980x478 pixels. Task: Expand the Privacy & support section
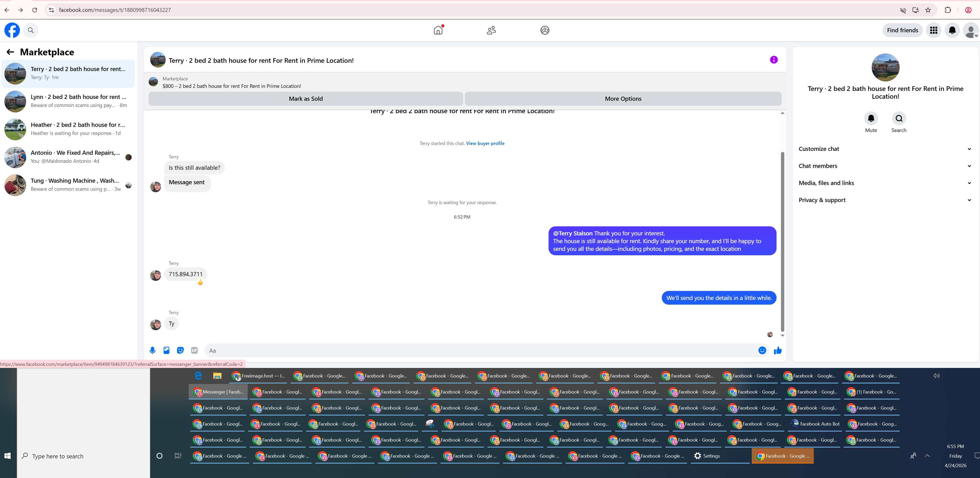coord(885,200)
